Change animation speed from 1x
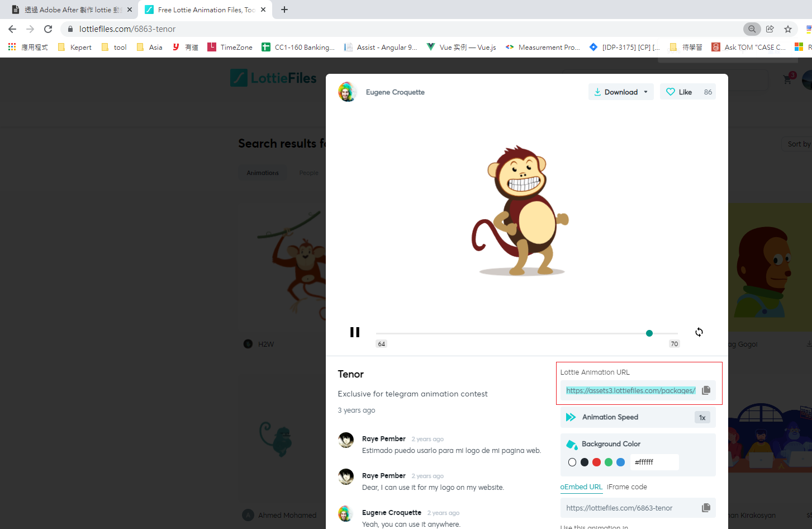Viewport: 812px width, 529px height. click(702, 417)
